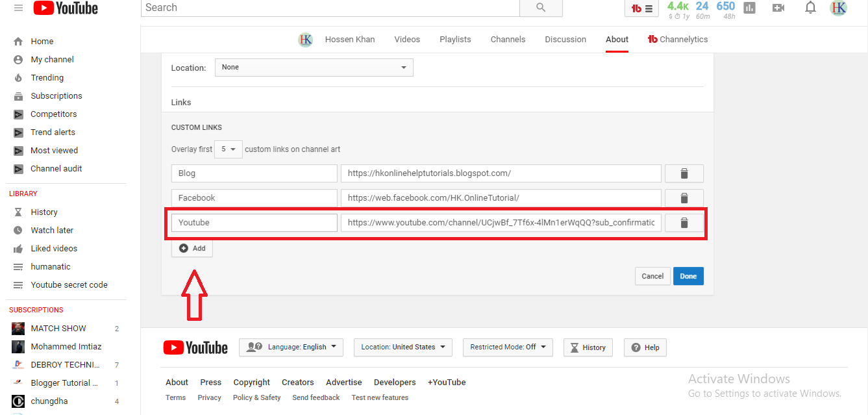
Task: Open the footer About link
Action: (x=177, y=382)
